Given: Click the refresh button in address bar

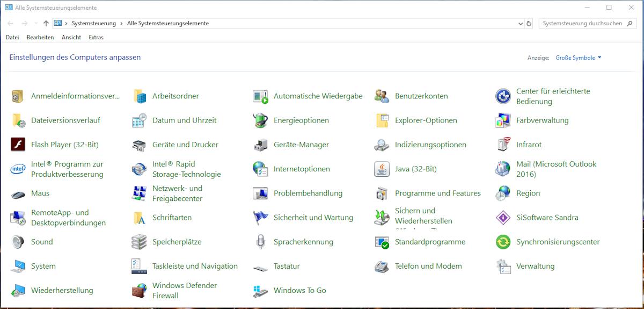Looking at the screenshot, I should 529,24.
